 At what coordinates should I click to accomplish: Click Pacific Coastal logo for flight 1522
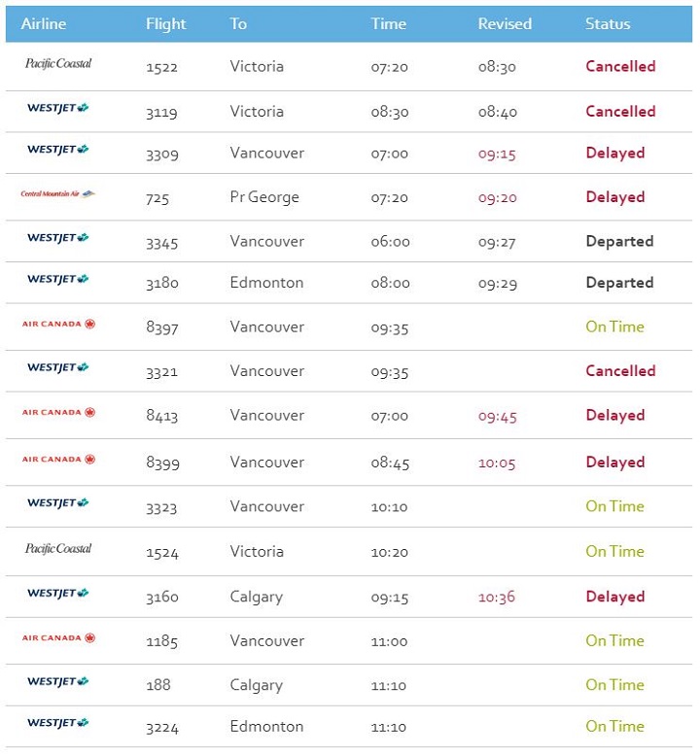58,64
